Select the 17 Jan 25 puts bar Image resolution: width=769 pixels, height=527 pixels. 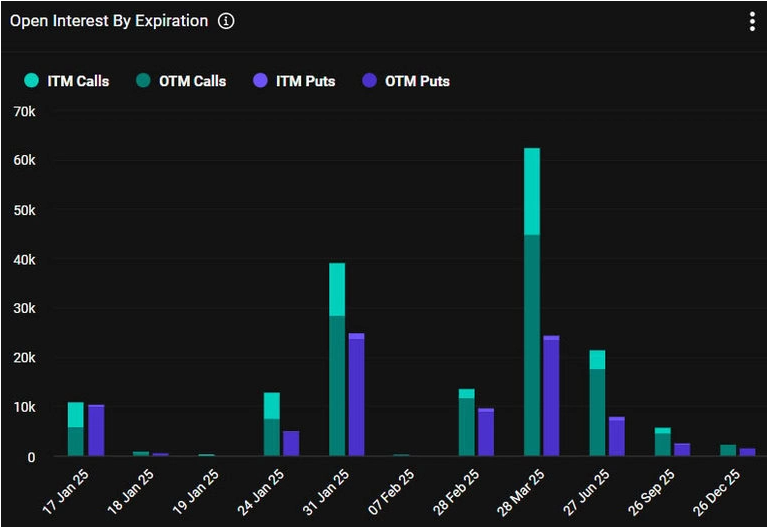pos(96,430)
